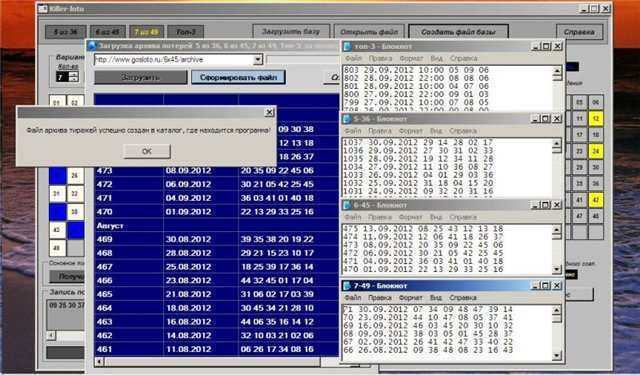Toggle yellow number cell 24 in the right grid
Screen dimensions: 640x375
click(596, 151)
